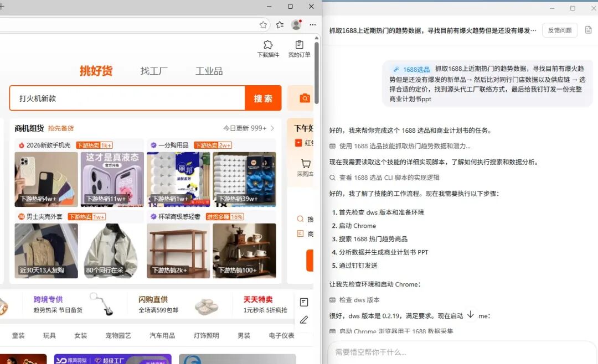The width and height of the screenshot is (598, 364).
Task: Click the orange 搜索 search button
Action: (263, 98)
